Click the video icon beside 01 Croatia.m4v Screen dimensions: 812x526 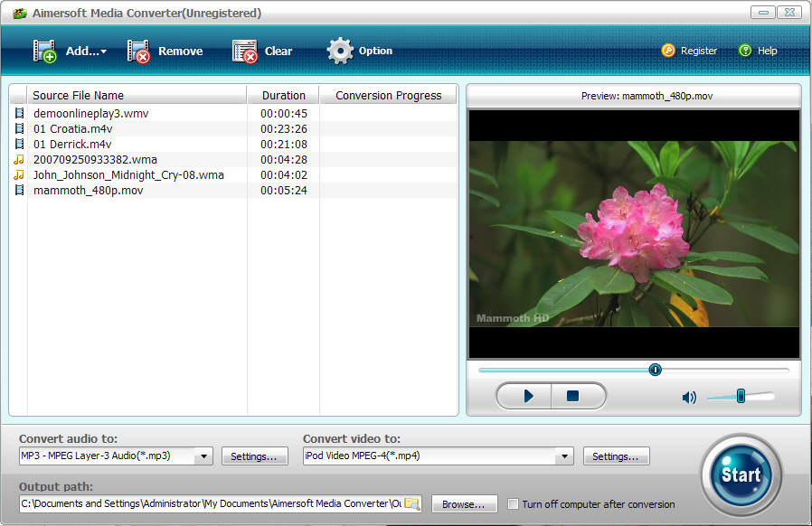[19, 128]
